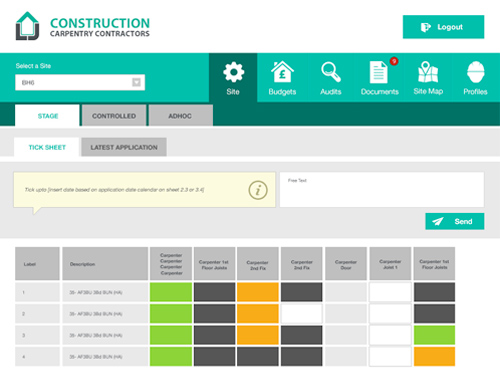Click the red notification badge on Documents

pos(394,61)
